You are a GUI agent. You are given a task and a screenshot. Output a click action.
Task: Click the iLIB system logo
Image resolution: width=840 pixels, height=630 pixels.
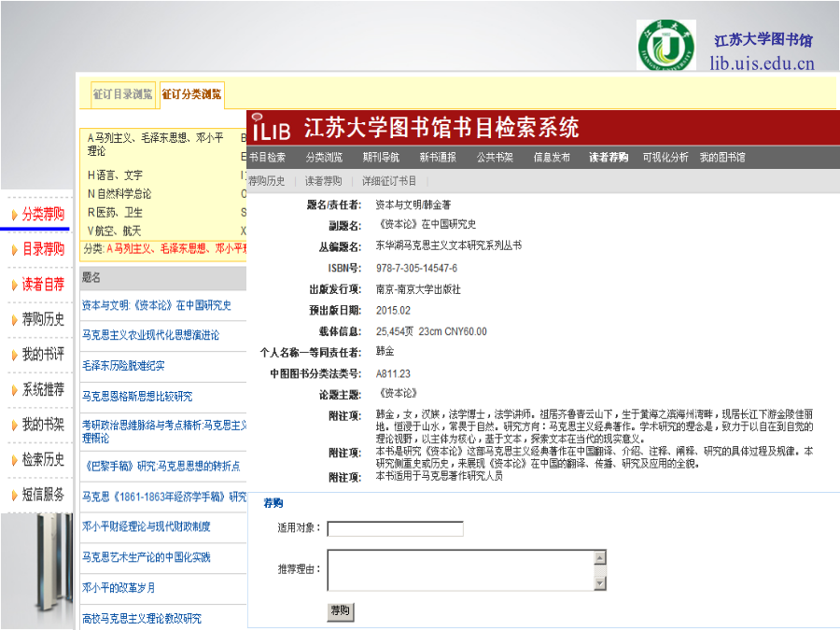pyautogui.click(x=271, y=128)
